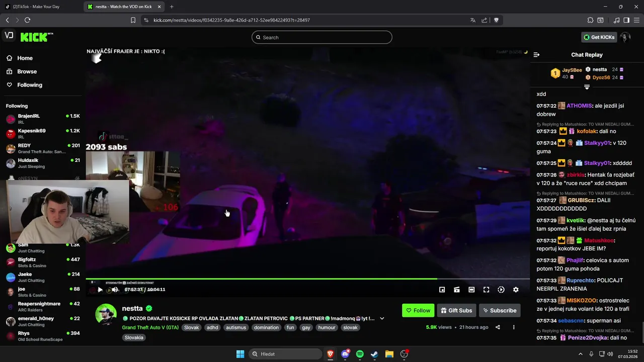
Task: Open REDY channel in sidebar
Action: click(x=43, y=148)
